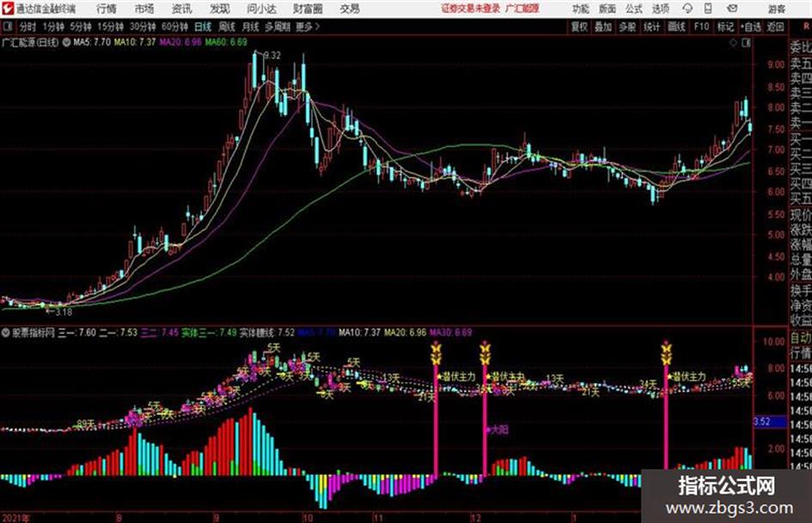Click the 游客 guest account label
Image resolution: width=812 pixels, height=523 pixels.
(x=777, y=9)
